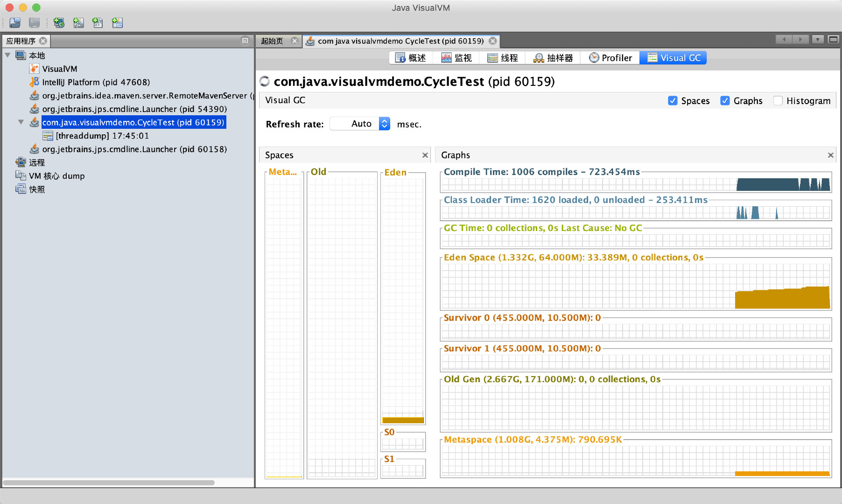The image size is (842, 504).
Task: Select the VM 核心 dump node
Action: (57, 175)
